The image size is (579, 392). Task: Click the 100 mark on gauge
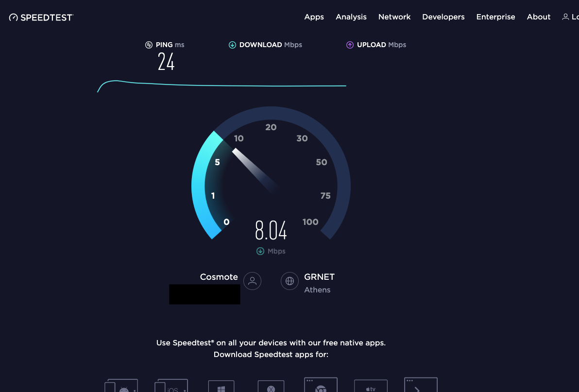tap(310, 222)
